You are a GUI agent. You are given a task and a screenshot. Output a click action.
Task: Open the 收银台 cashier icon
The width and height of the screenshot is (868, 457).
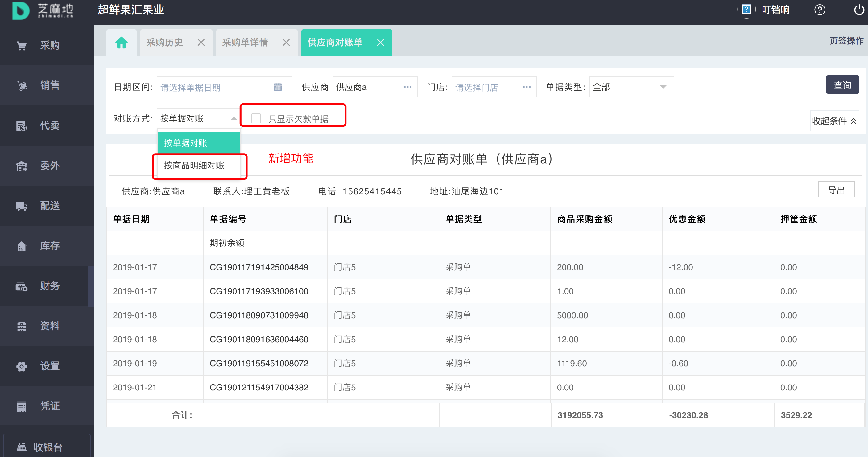coord(22,447)
